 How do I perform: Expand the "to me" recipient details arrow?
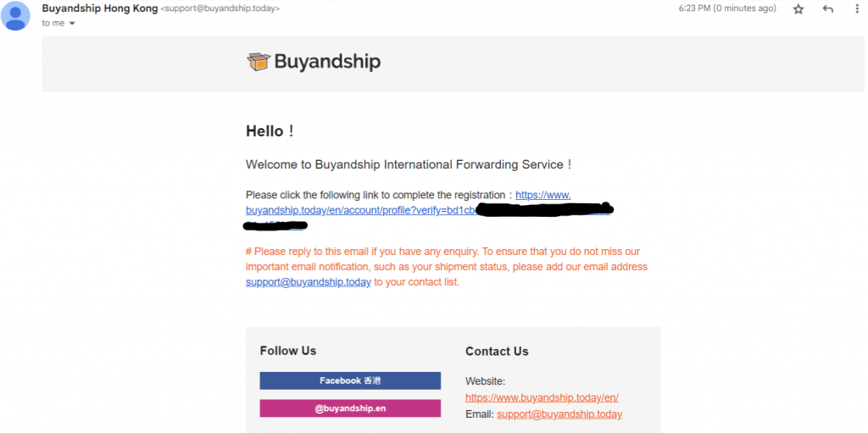[72, 24]
